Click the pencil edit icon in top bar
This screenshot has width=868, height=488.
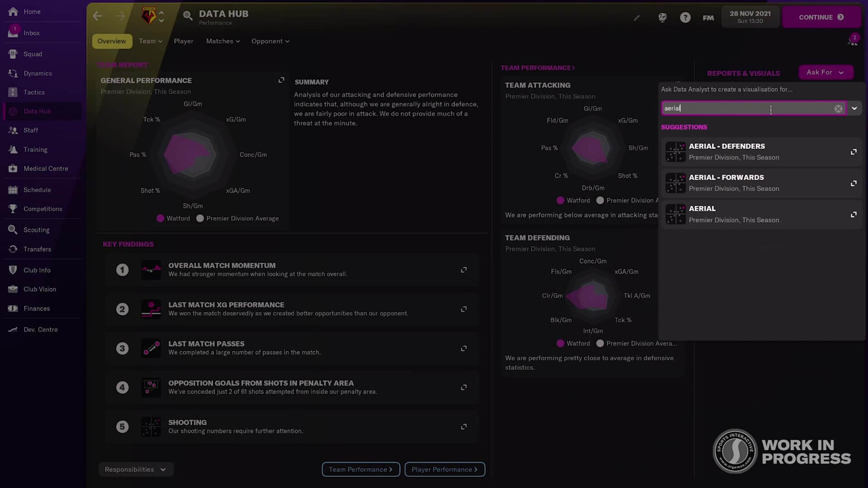637,18
